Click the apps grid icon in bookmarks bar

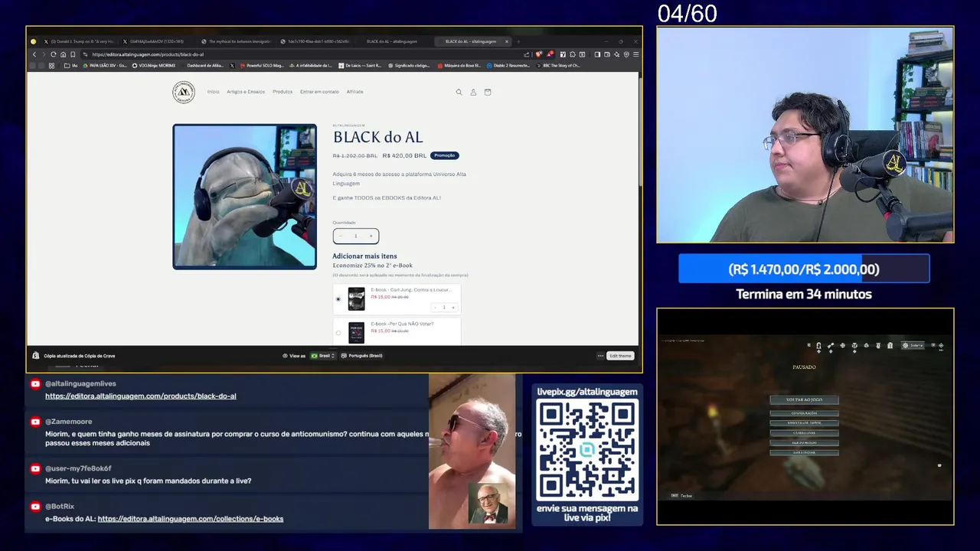click(x=51, y=65)
